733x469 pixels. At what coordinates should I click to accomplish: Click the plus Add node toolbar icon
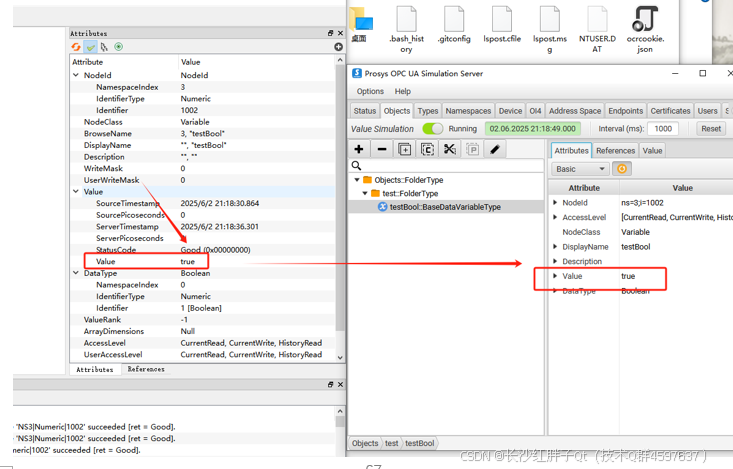(x=359, y=149)
